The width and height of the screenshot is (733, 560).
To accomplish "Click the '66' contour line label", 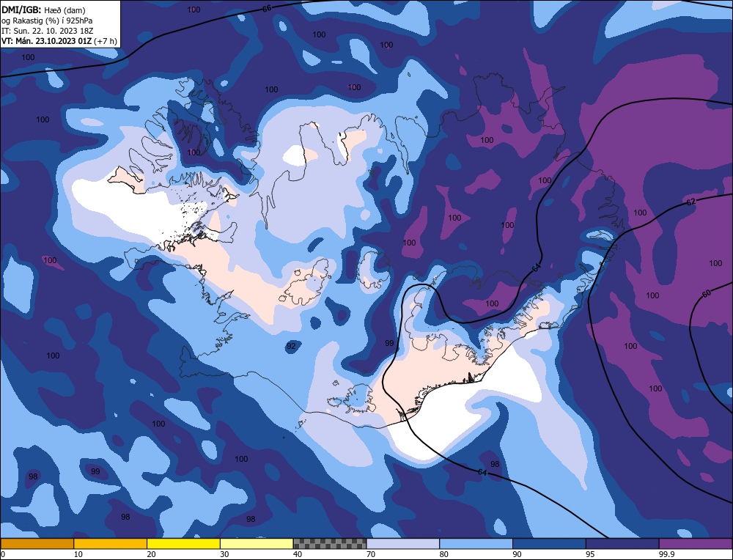I will click(267, 8).
